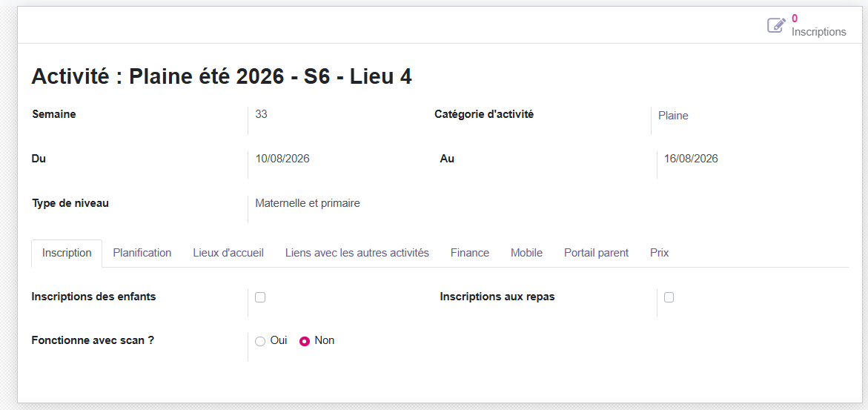868x410 pixels.
Task: Select the Inscription tab
Action: 67,254
